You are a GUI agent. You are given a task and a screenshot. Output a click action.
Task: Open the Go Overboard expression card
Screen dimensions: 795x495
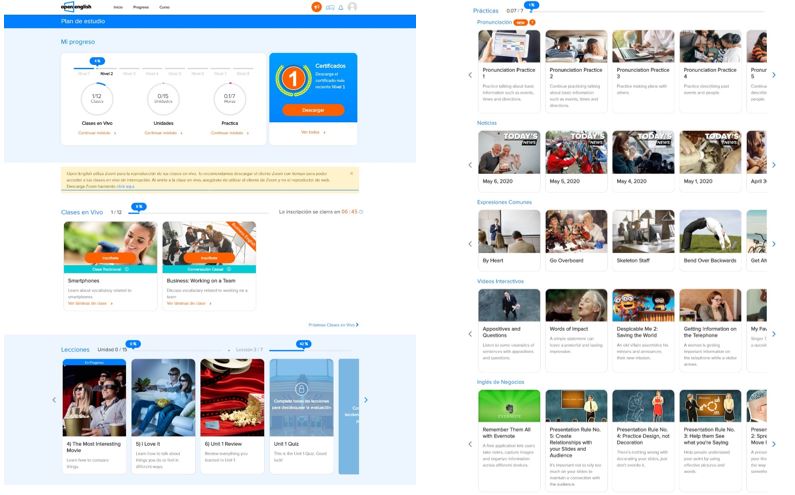(x=576, y=240)
